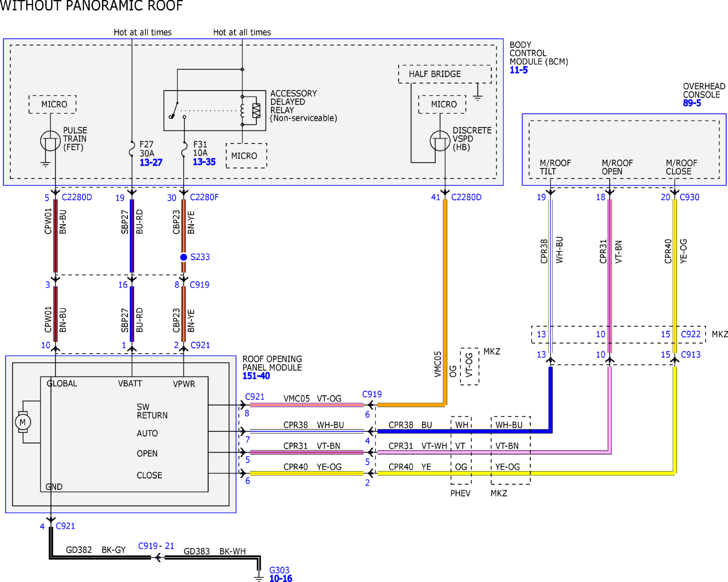The width and height of the screenshot is (728, 582).
Task: Select the motor M symbol
Action: click(23, 422)
